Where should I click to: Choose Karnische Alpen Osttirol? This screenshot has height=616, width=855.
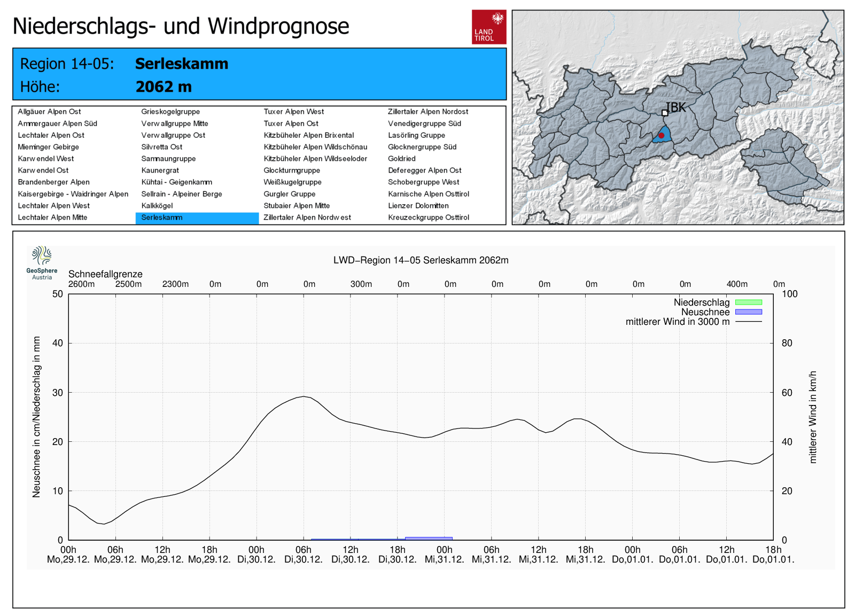pyautogui.click(x=429, y=194)
